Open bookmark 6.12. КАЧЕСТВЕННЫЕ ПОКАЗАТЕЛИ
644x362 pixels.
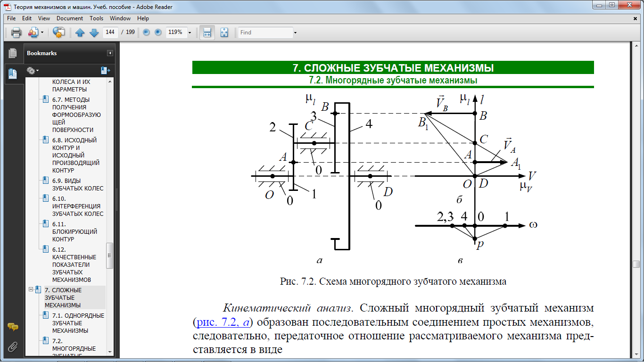(74, 264)
